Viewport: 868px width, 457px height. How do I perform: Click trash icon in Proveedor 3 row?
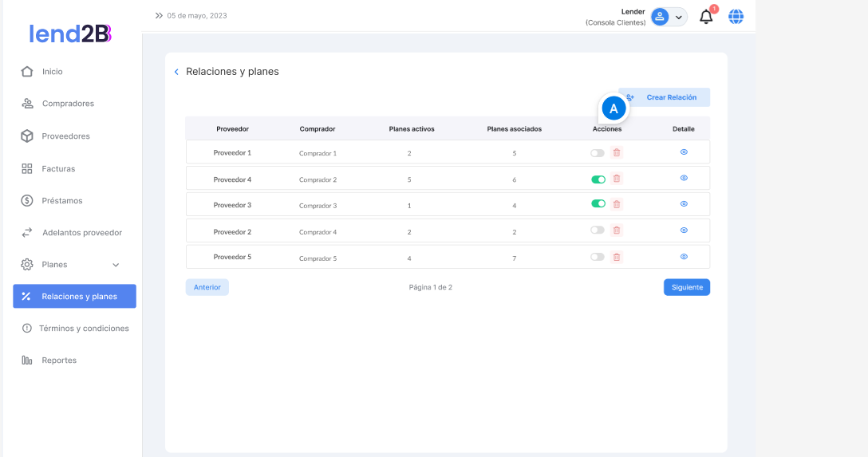click(617, 204)
